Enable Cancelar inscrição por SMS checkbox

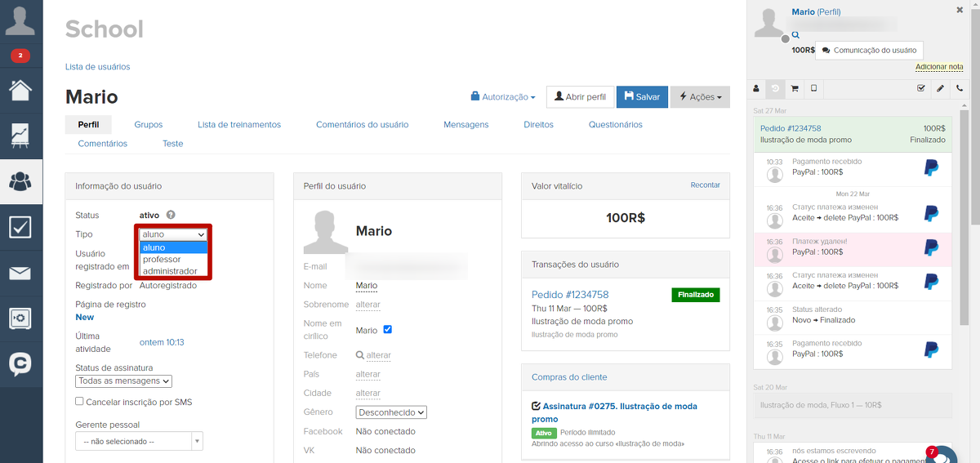tap(79, 402)
